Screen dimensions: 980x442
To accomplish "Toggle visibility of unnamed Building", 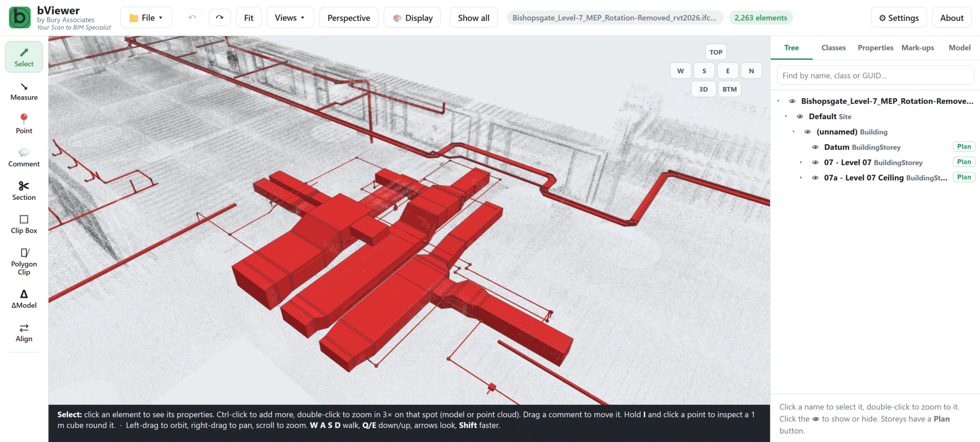I will point(808,132).
